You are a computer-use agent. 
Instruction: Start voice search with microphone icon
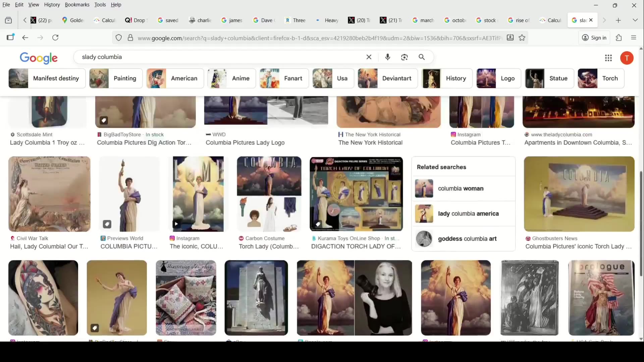click(388, 57)
